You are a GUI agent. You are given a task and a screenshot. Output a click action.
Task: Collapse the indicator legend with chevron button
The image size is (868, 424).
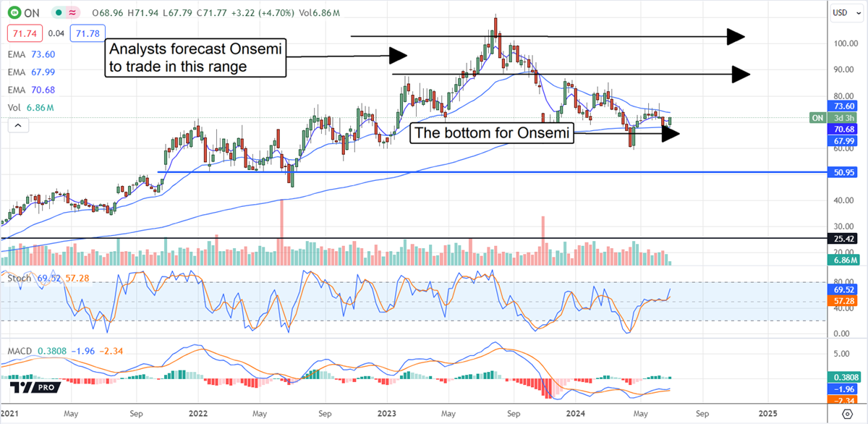coord(18,126)
